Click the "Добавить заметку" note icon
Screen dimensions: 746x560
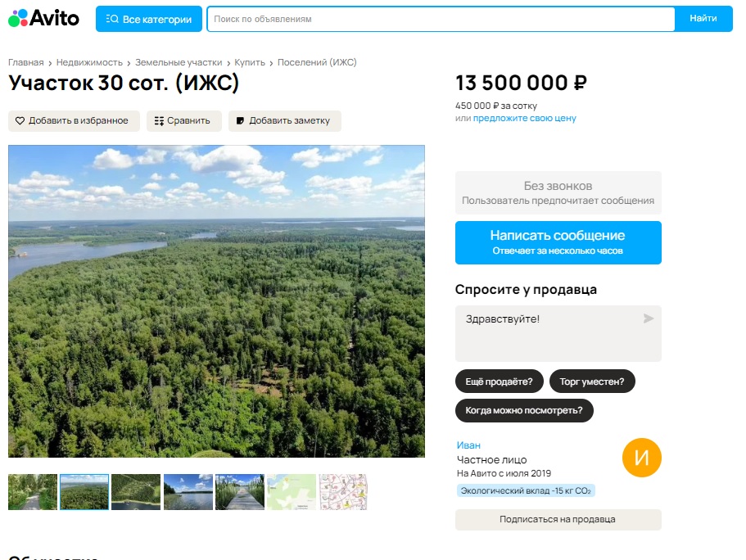(x=240, y=120)
